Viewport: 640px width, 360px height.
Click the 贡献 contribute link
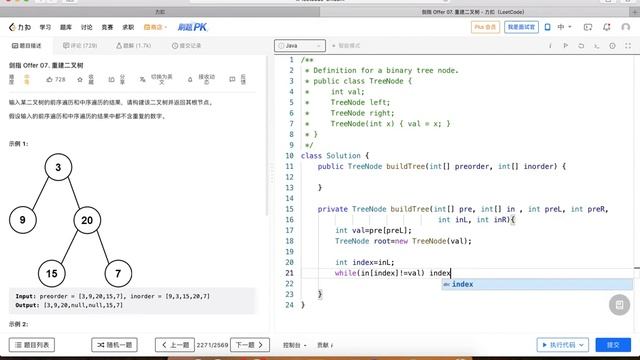coord(325,345)
